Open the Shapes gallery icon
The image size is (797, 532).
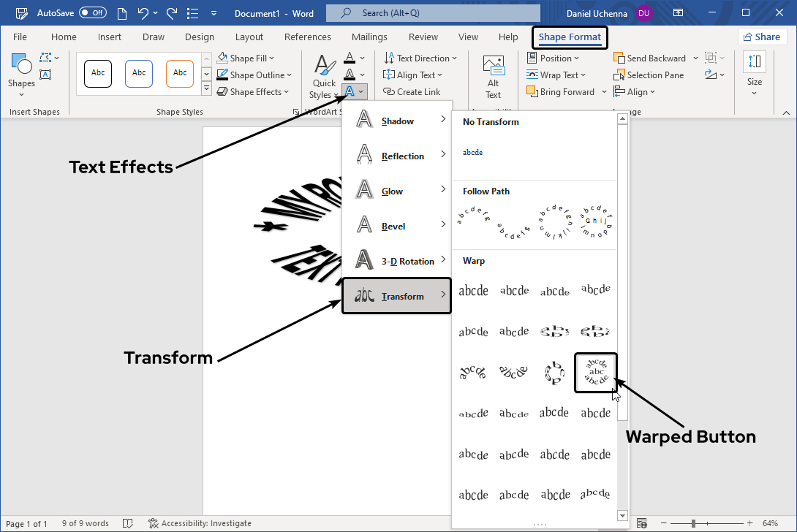[21, 72]
